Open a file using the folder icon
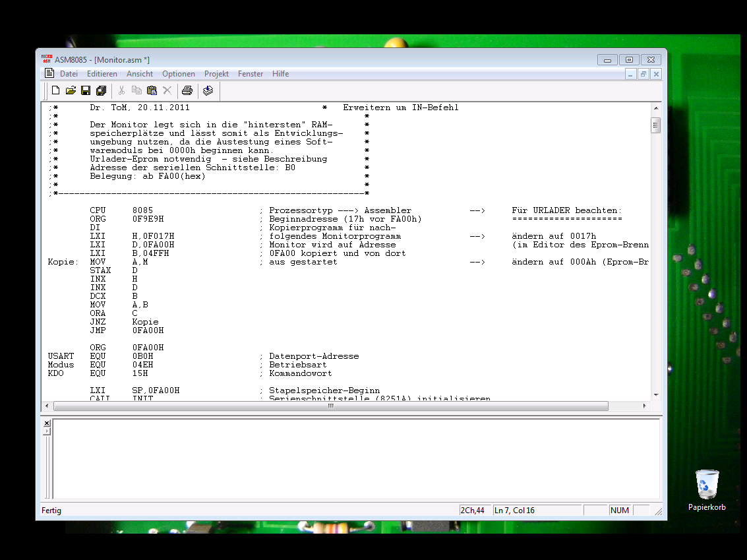This screenshot has height=560, width=747. click(71, 90)
